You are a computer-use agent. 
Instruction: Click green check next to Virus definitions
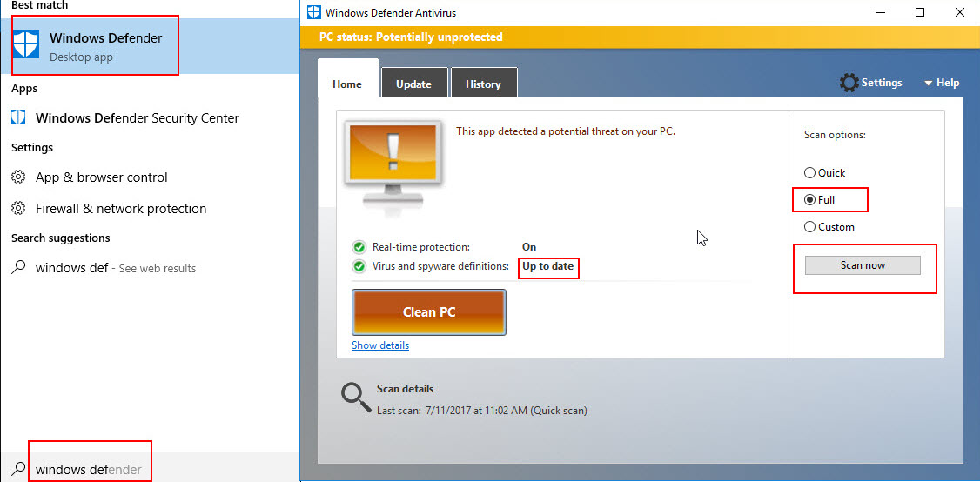[359, 267]
